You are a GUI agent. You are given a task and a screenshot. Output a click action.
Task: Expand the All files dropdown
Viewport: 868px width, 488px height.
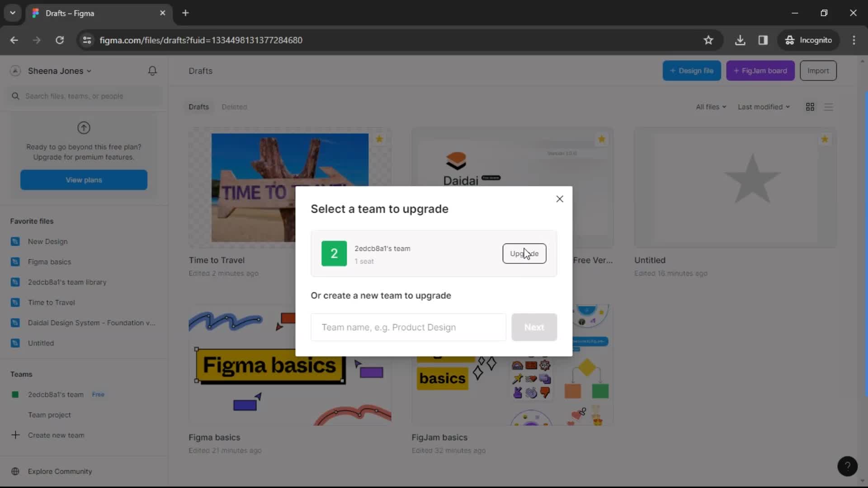[x=711, y=106]
